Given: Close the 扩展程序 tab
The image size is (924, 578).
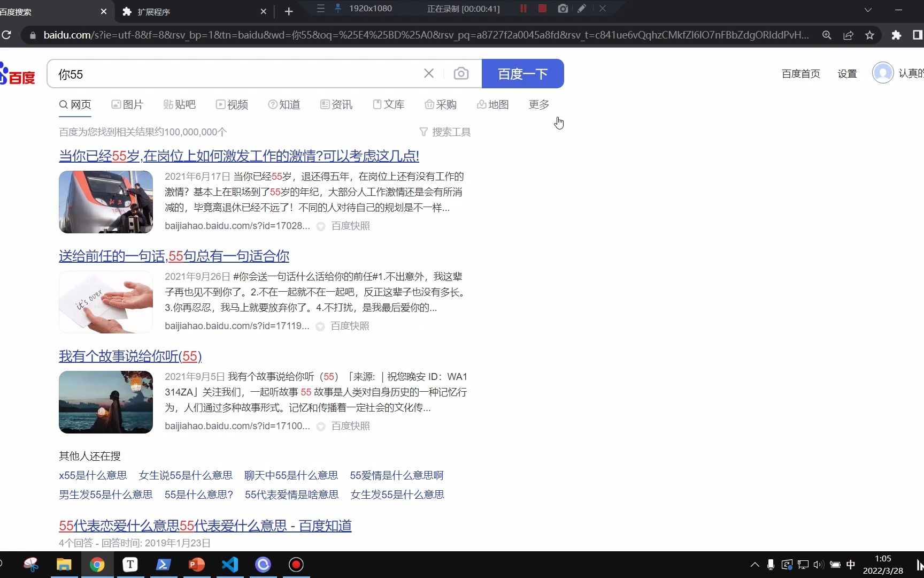Looking at the screenshot, I should [x=263, y=11].
